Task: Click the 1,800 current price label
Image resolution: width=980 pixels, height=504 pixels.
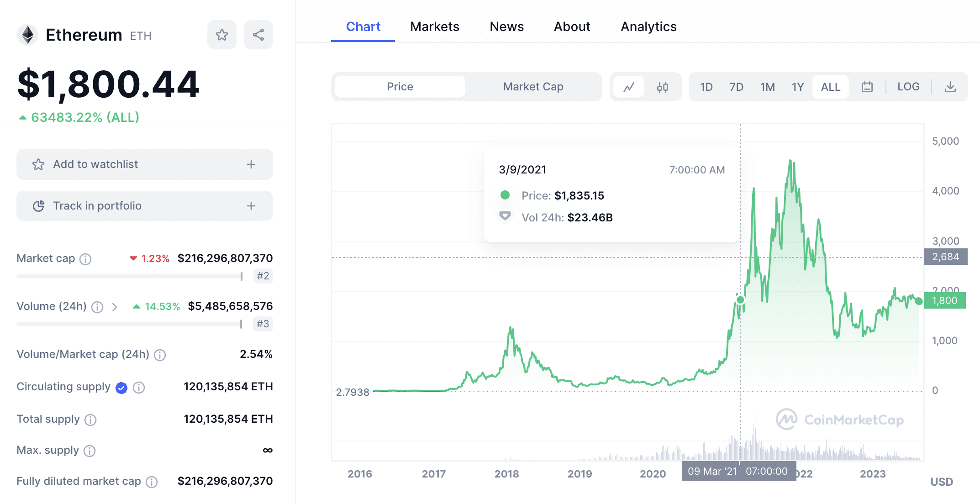Action: 944,300
